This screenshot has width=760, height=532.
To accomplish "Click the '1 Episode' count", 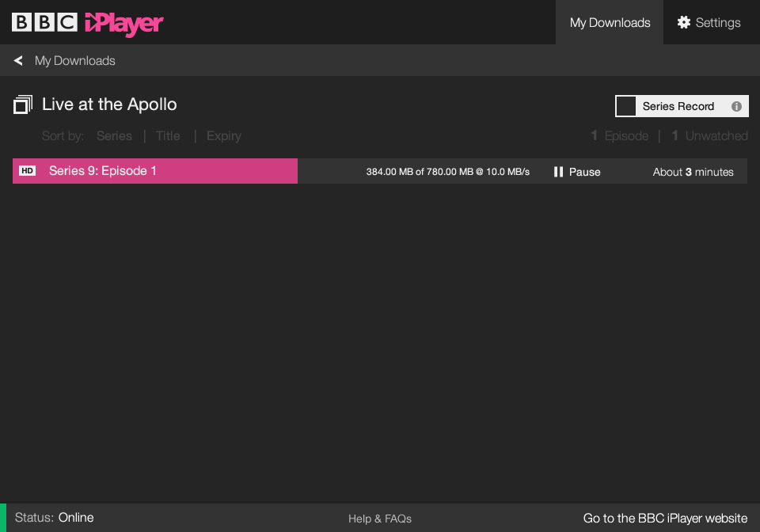I will point(619,136).
